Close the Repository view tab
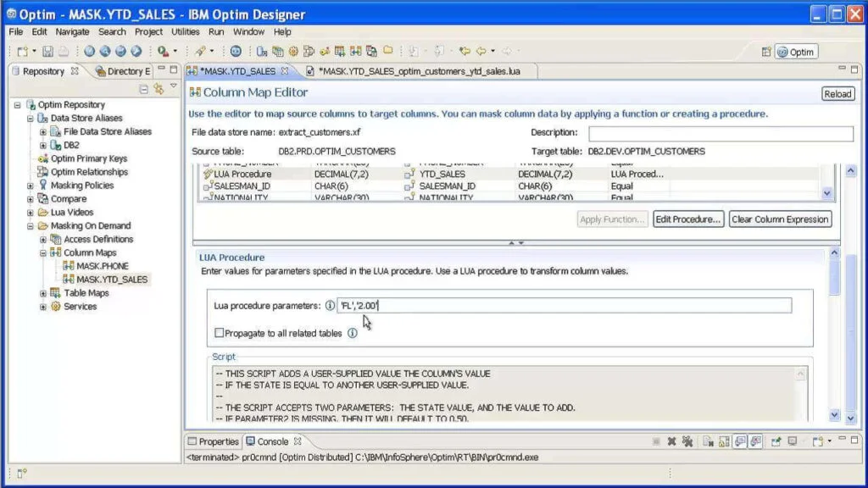The height and width of the screenshot is (488, 868). 75,71
